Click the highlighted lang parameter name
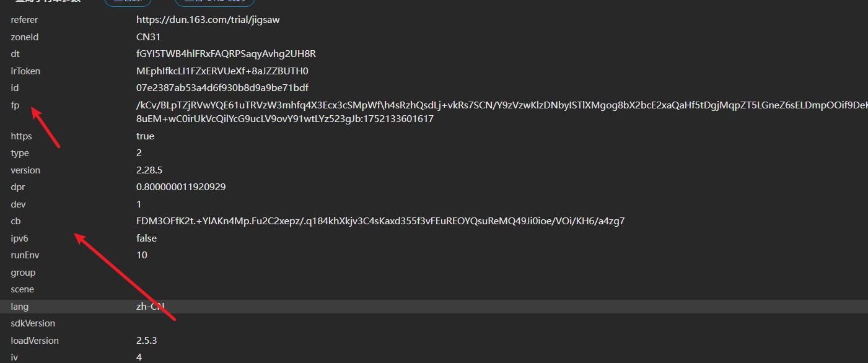 (19, 307)
